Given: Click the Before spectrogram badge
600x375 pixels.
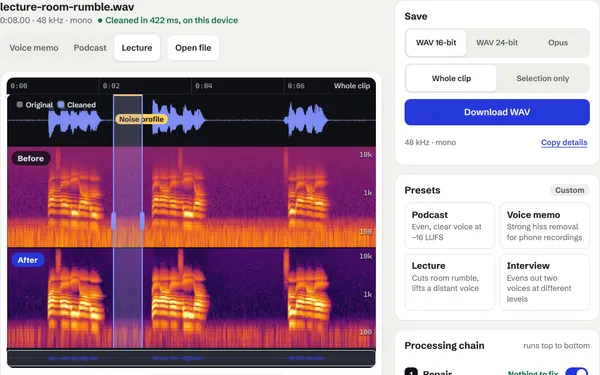Looking at the screenshot, I should coord(31,158).
